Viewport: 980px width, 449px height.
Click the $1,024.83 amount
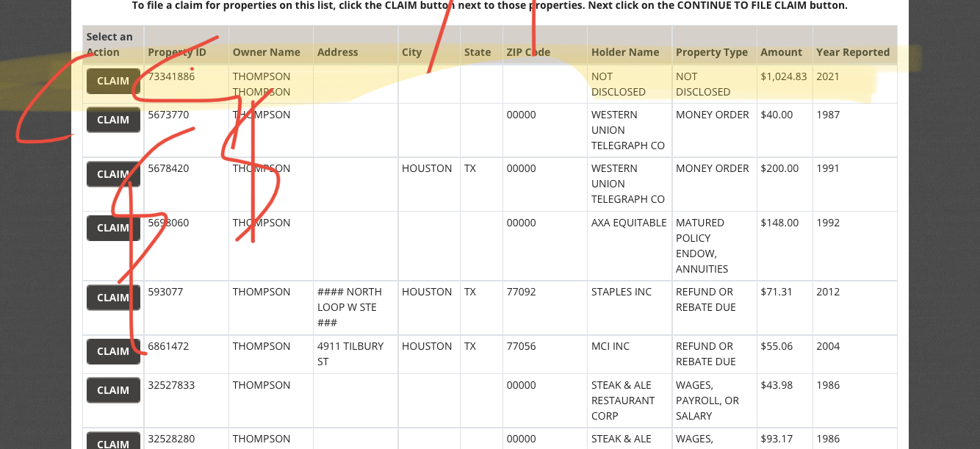(x=784, y=76)
